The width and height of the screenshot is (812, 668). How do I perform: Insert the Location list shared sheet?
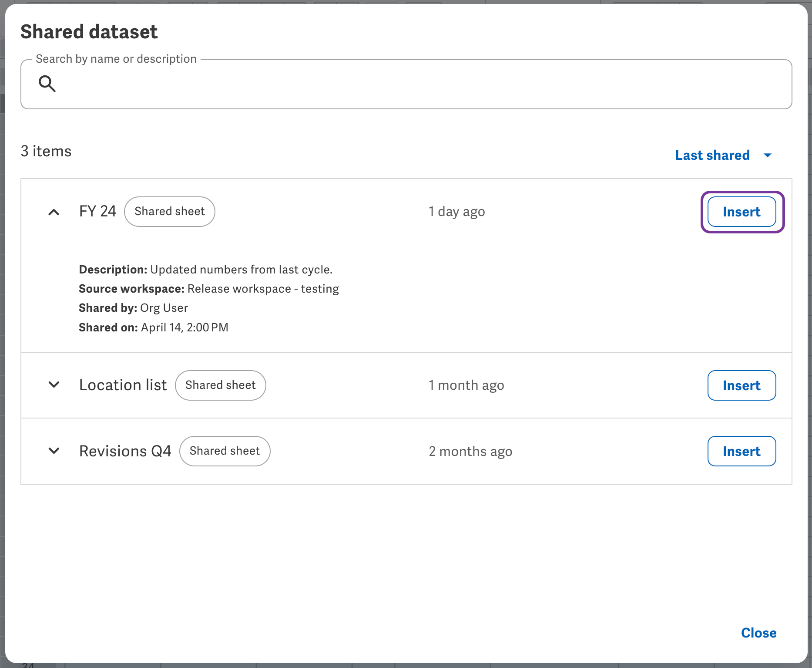(x=742, y=385)
